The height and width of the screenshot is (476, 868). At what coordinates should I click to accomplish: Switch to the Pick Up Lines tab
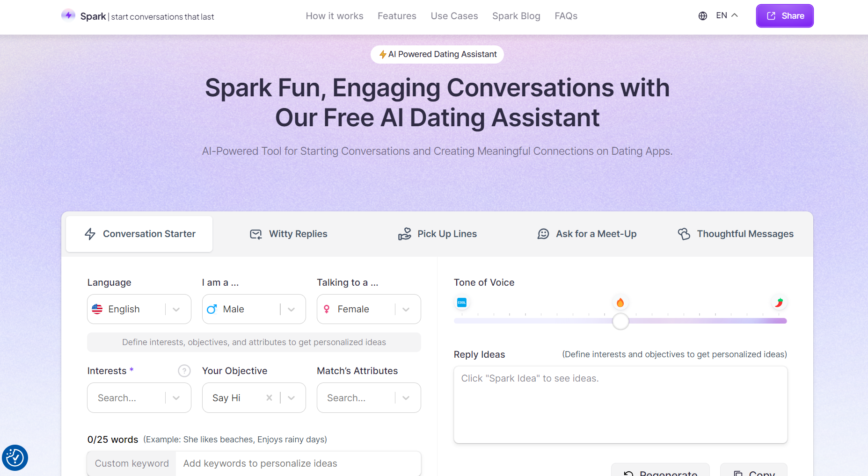point(438,234)
